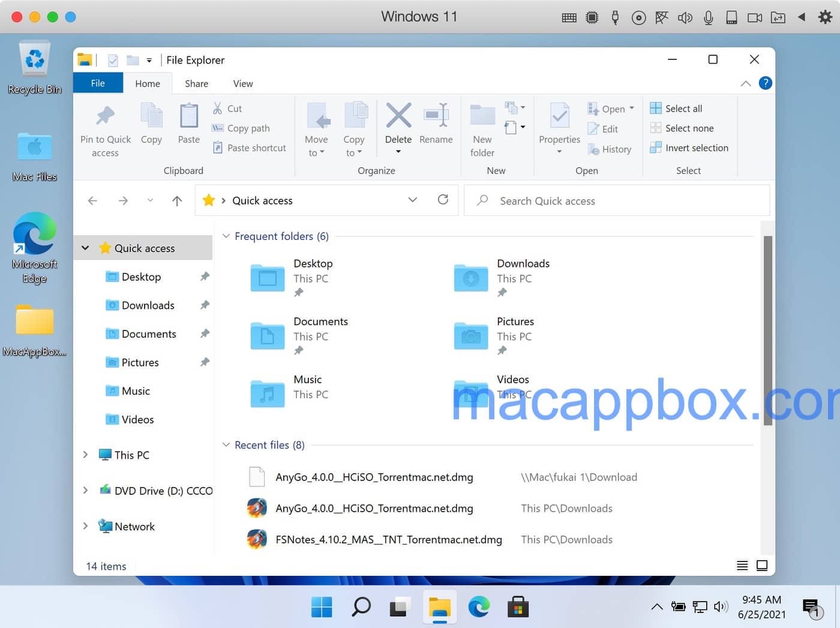Collapse Quick access tree node

click(x=85, y=248)
